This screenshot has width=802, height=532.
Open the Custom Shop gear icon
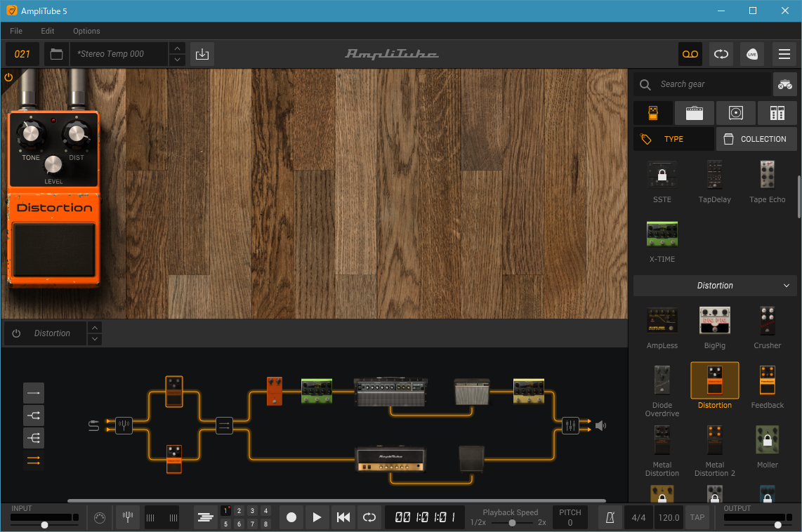pyautogui.click(x=784, y=84)
